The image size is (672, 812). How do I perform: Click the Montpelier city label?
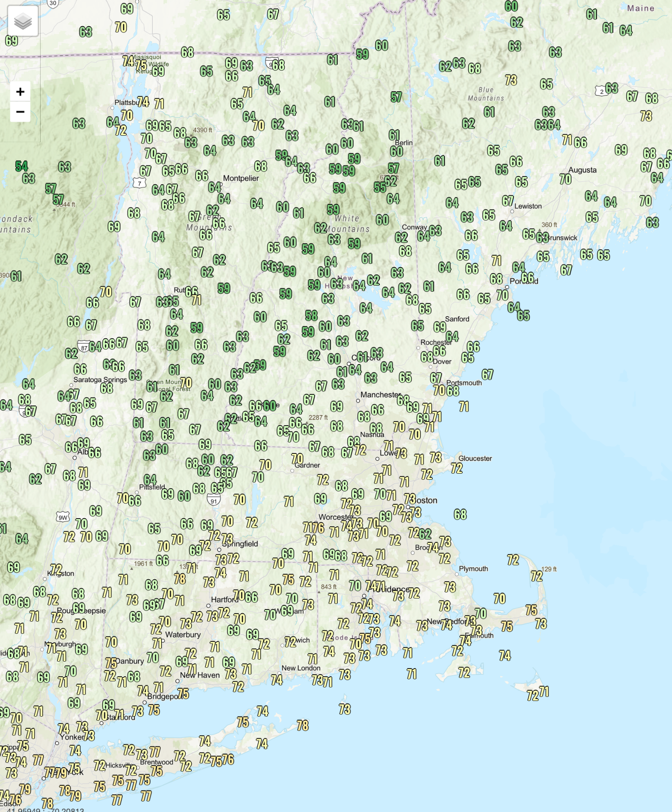coord(241,178)
